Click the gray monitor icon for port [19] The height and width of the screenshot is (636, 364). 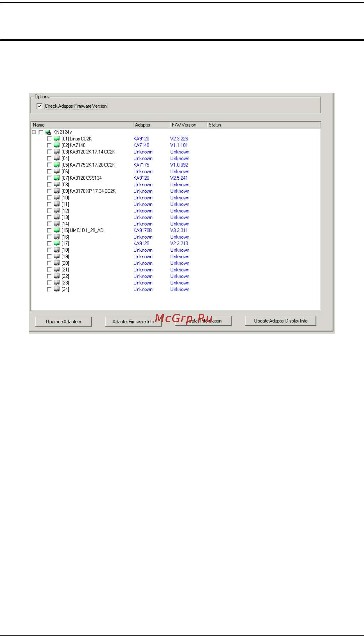coord(57,257)
